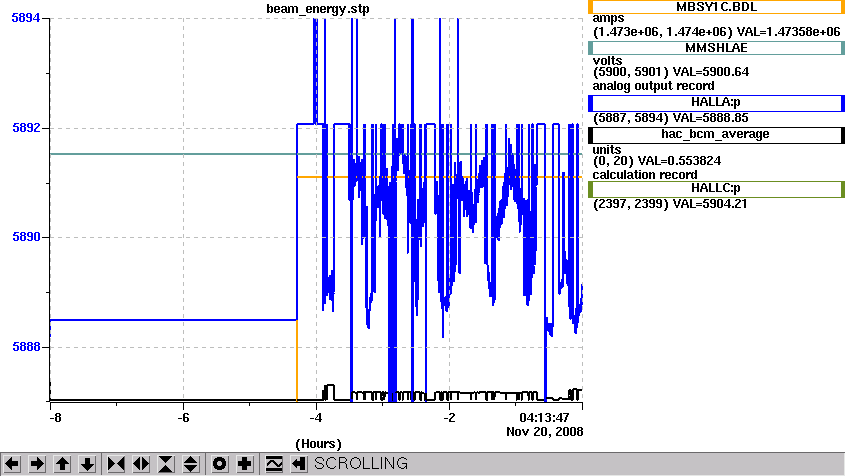
Task: Pan the graph left with the left arrow
Action: pos(12,464)
